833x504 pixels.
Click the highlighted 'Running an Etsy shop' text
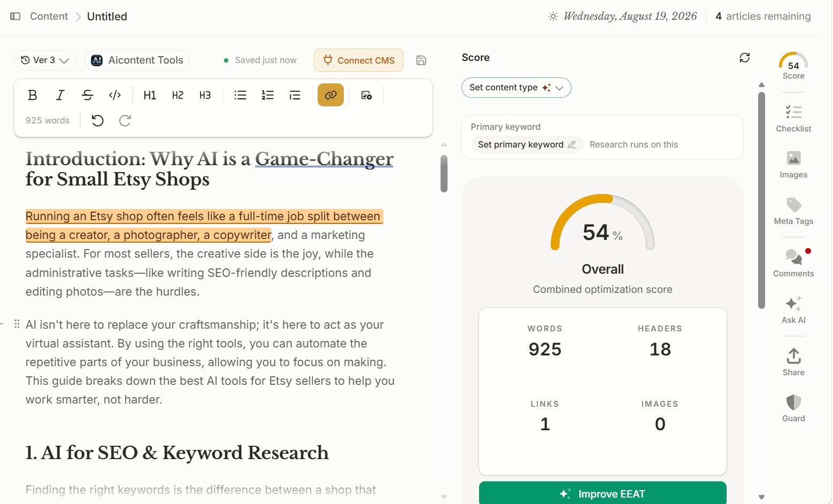tap(204, 226)
